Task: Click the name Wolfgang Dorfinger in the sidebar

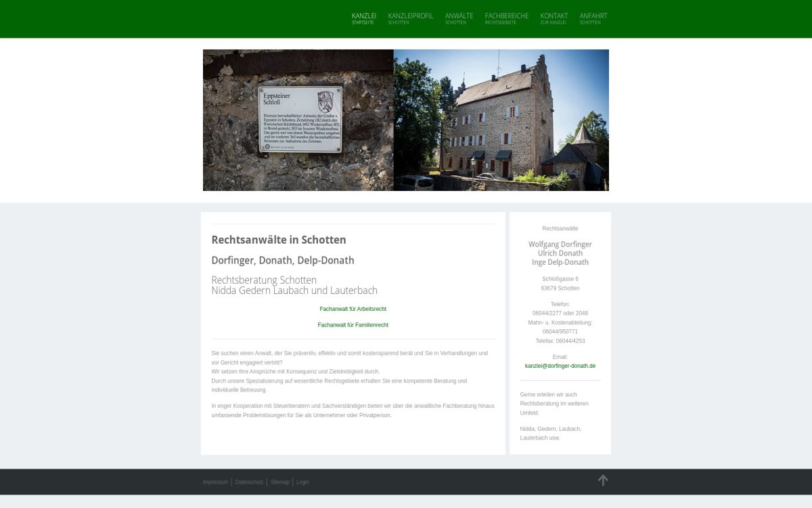Action: click(560, 245)
